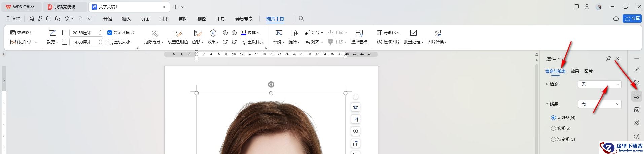Viewport: 644px width, 154px height.
Task: Click the pen icon in right sidebar
Action: pyautogui.click(x=636, y=70)
